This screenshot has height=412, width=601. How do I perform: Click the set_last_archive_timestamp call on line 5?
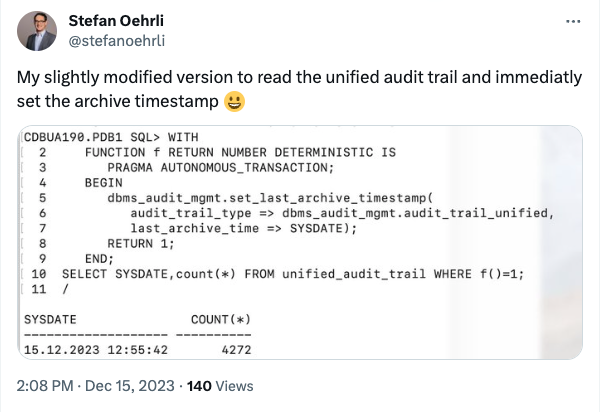(x=270, y=198)
